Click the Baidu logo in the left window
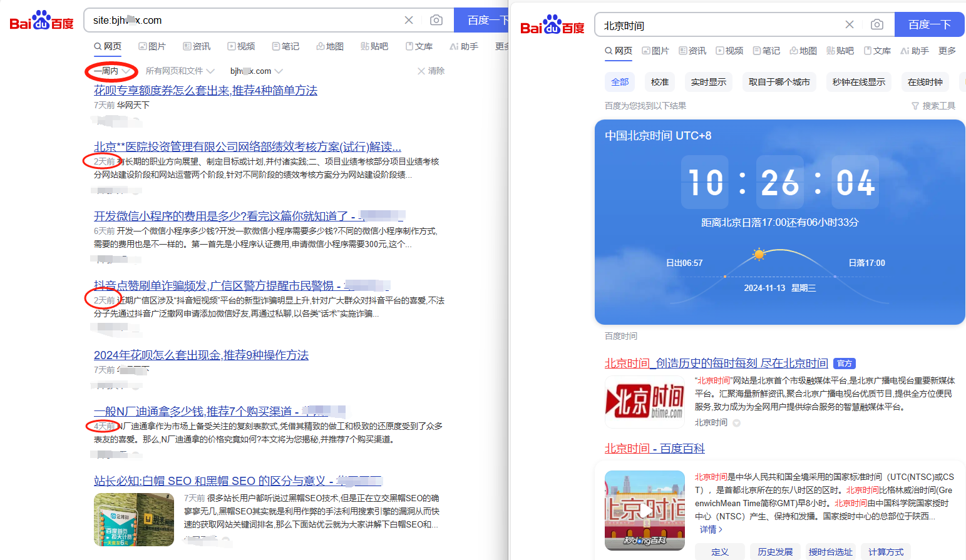 click(x=41, y=21)
